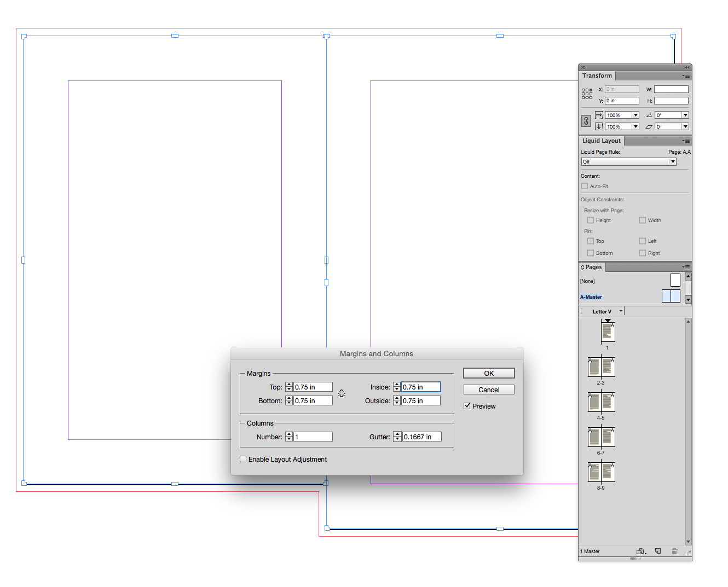The width and height of the screenshot is (728, 587).
Task: Collapse the panel group to icons
Action: pyautogui.click(x=687, y=67)
